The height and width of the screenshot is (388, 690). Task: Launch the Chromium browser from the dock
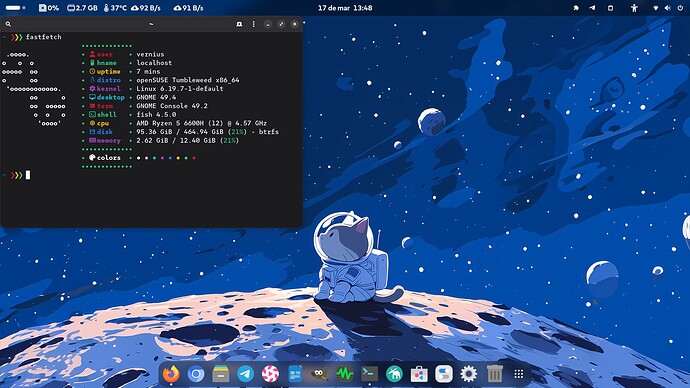click(196, 374)
